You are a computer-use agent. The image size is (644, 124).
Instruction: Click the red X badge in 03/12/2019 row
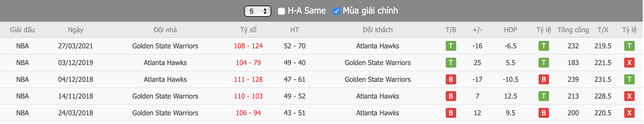[x=629, y=63]
